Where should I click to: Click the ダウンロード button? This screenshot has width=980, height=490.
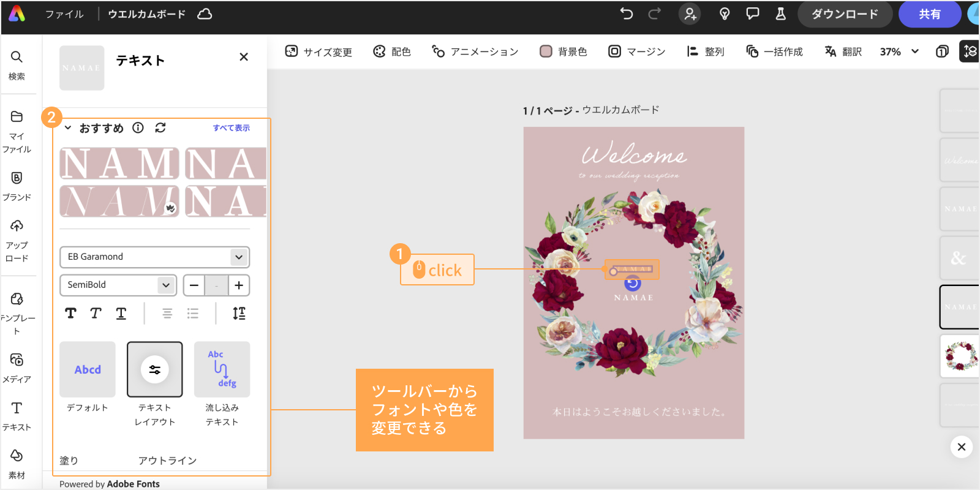845,14
